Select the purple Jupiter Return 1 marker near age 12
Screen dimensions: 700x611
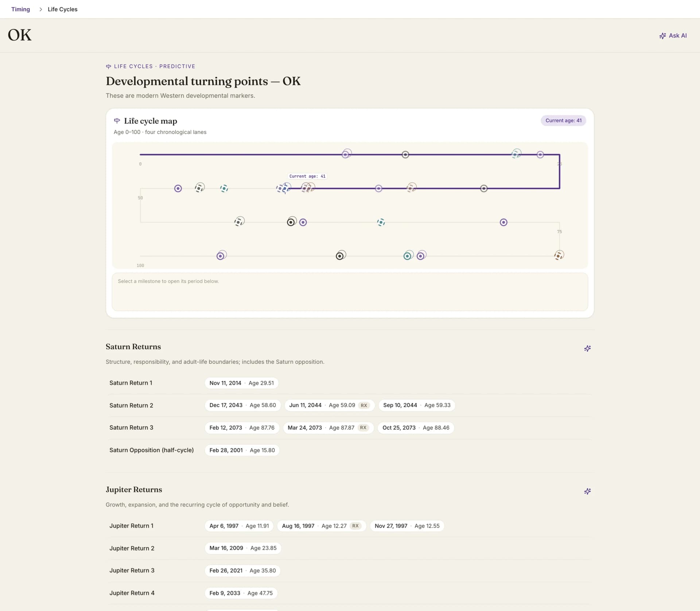[x=345, y=155]
